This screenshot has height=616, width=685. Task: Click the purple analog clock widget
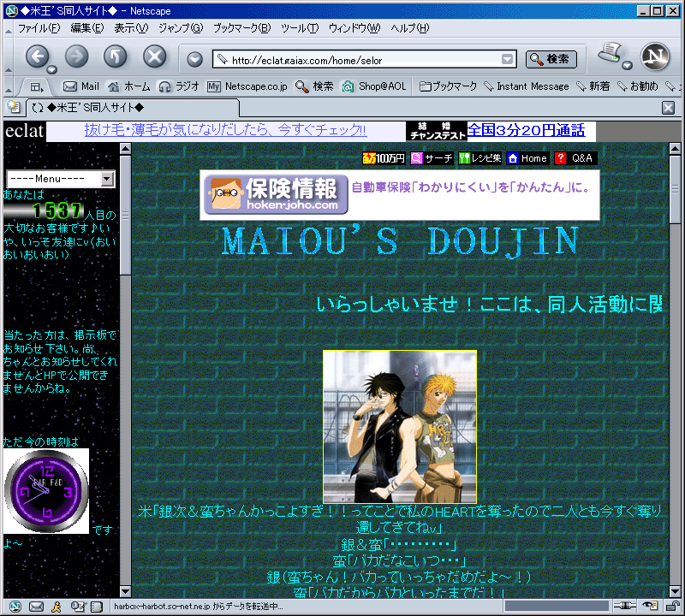click(x=46, y=491)
